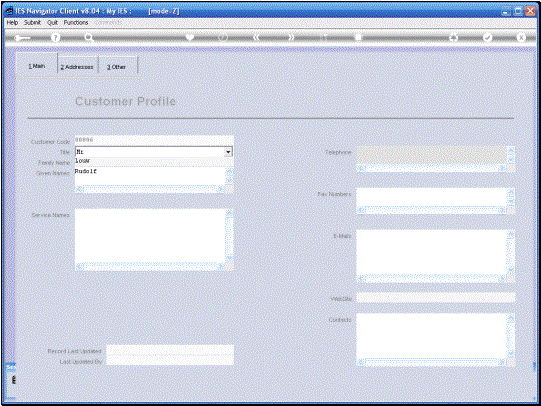Go forward with the double right arrows
Image resolution: width=541 pixels, height=406 pixels.
pos(291,37)
